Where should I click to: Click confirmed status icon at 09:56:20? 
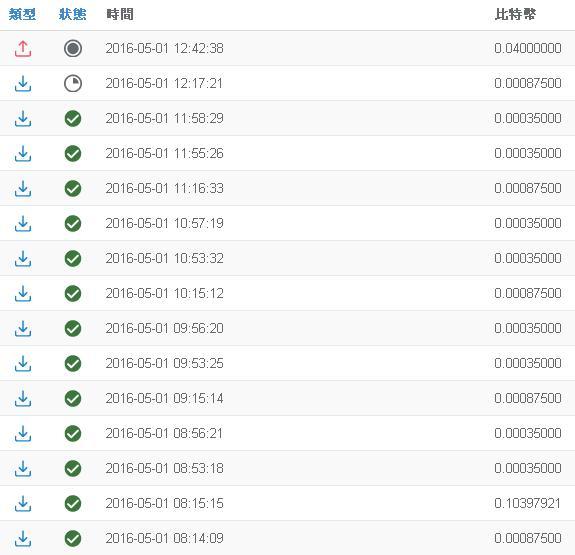[x=73, y=328]
